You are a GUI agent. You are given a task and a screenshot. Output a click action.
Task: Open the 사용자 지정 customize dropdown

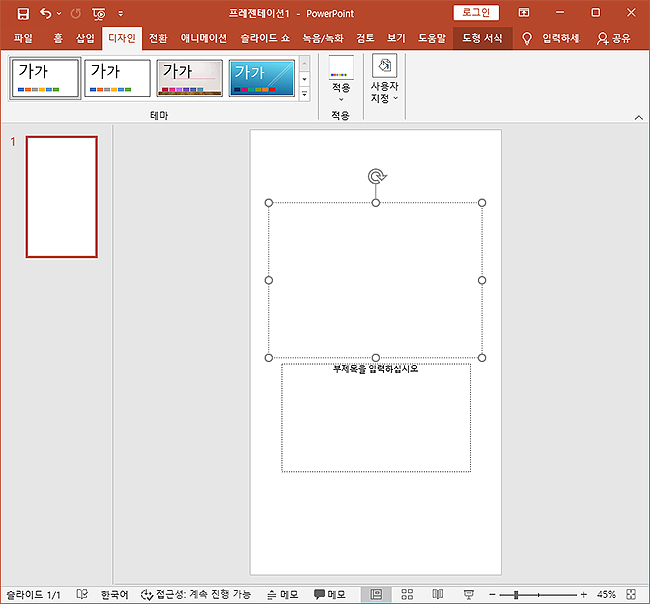(385, 79)
